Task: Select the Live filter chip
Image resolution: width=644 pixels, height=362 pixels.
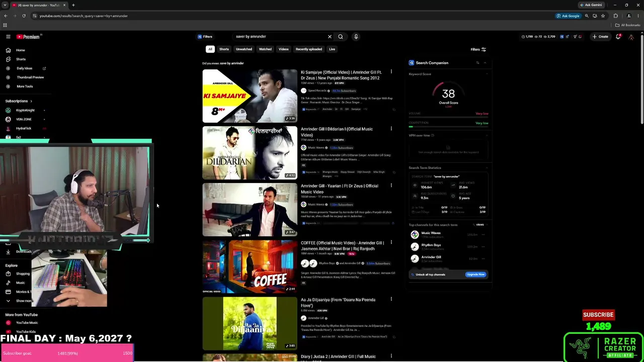Action: (x=332, y=49)
